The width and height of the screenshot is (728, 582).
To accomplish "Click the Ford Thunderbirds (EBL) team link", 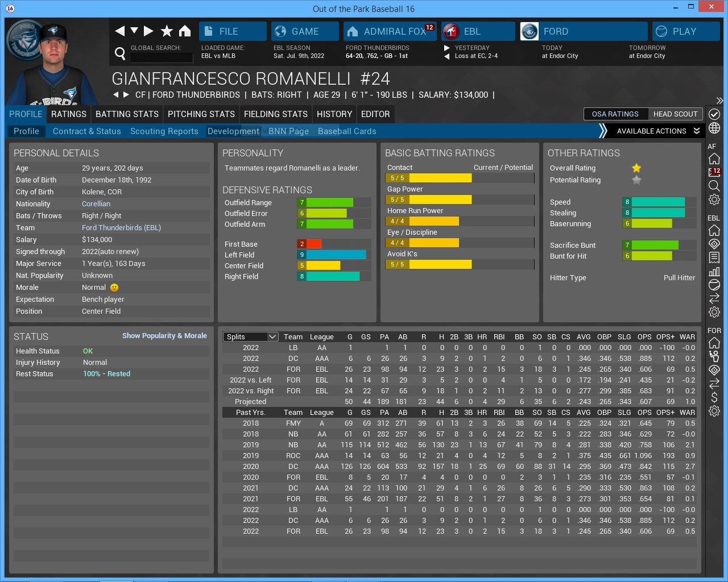I will (121, 228).
